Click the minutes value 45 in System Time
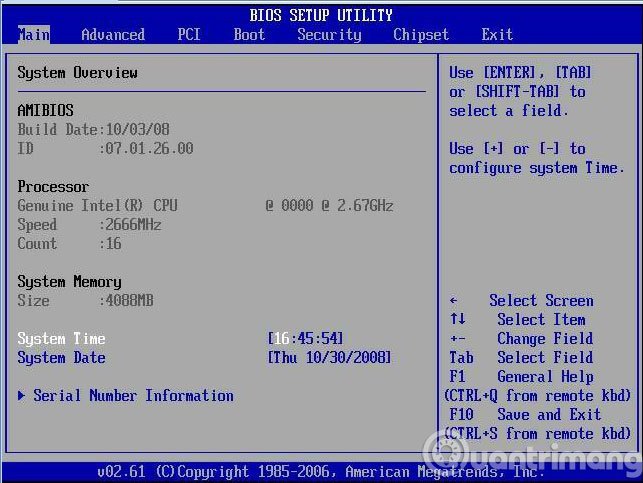 click(x=305, y=339)
